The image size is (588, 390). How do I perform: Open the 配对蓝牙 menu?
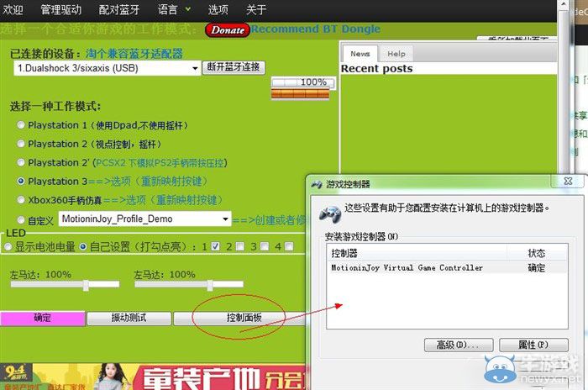click(119, 9)
